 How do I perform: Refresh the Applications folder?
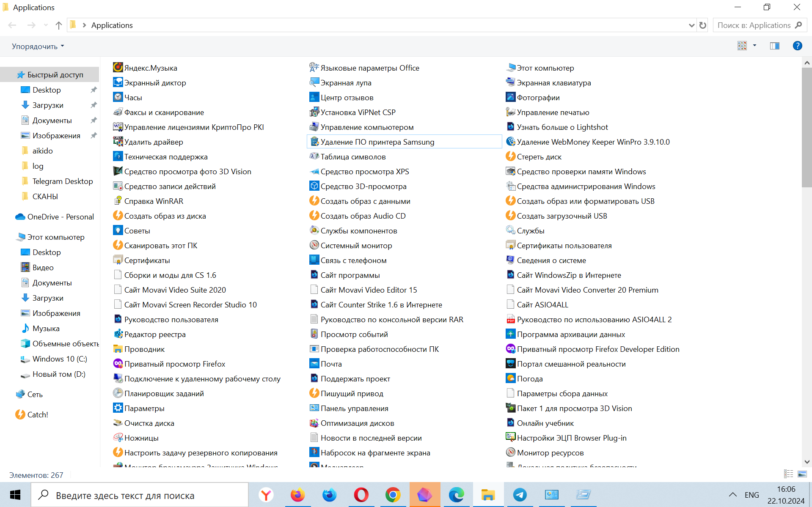click(x=703, y=25)
